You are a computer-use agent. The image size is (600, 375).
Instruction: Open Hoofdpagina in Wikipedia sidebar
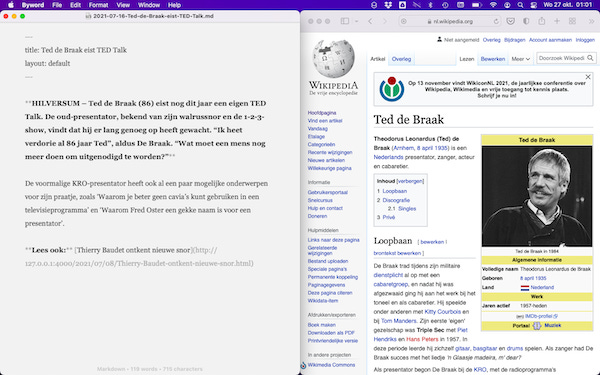point(322,113)
